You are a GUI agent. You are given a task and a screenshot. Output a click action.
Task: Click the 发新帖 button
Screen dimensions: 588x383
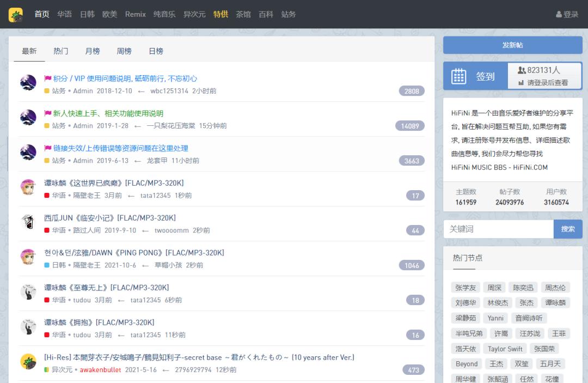click(512, 45)
